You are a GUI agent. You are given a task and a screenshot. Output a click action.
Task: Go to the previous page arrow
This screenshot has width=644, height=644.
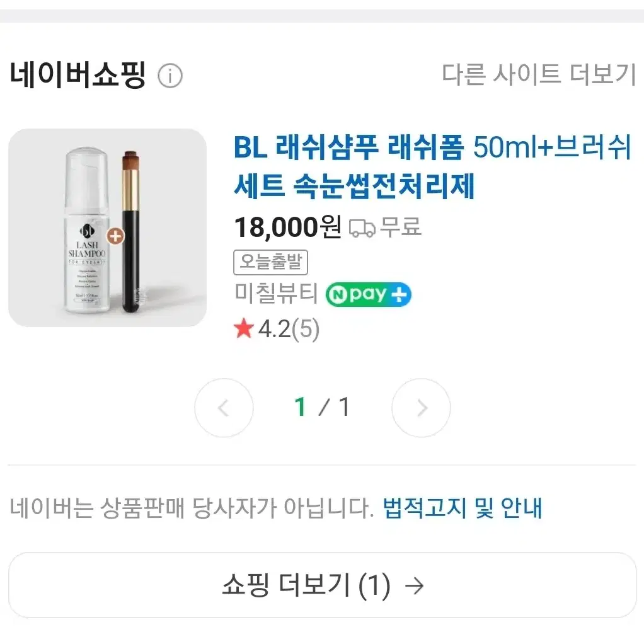(224, 408)
